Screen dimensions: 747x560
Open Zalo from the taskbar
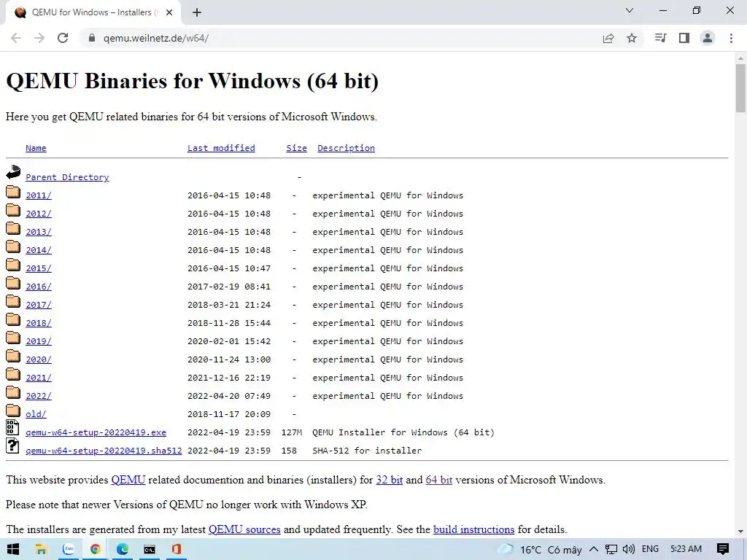[x=69, y=549]
